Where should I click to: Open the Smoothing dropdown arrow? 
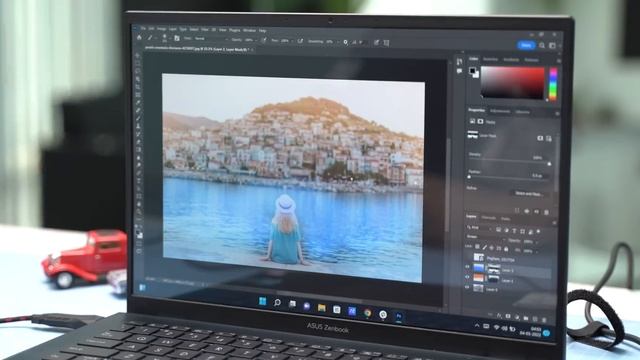click(x=338, y=42)
